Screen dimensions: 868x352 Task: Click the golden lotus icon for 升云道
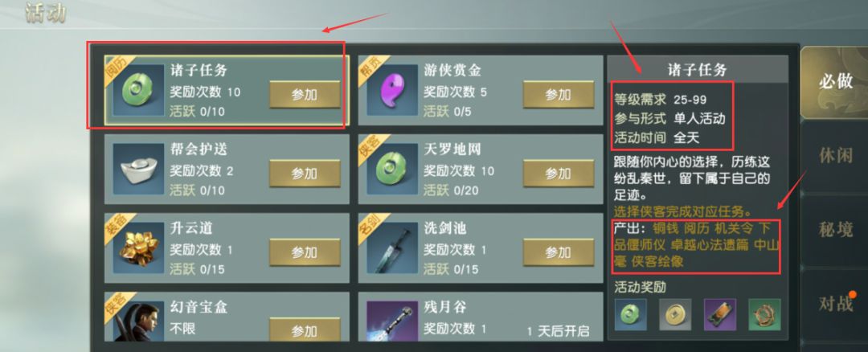tap(134, 248)
